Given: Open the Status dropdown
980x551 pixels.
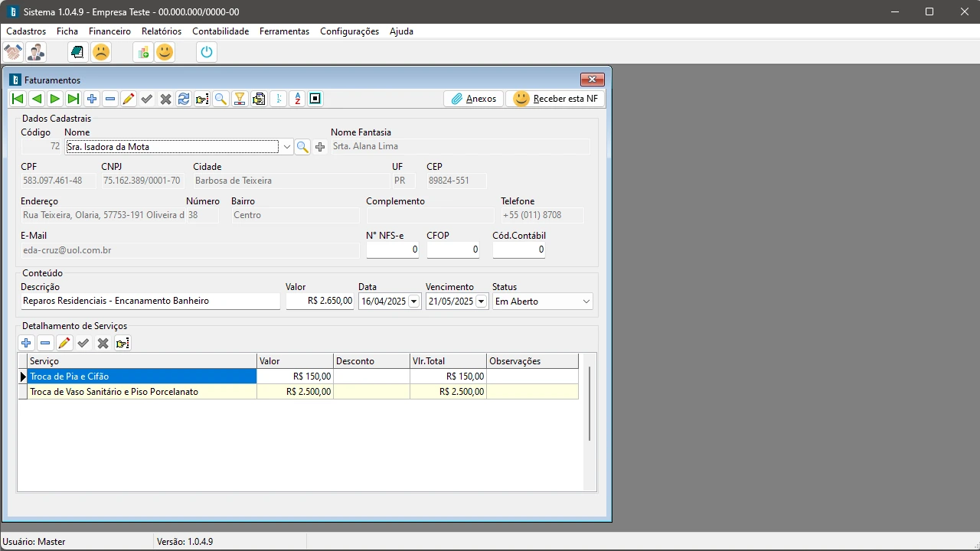Looking at the screenshot, I should click(x=586, y=302).
